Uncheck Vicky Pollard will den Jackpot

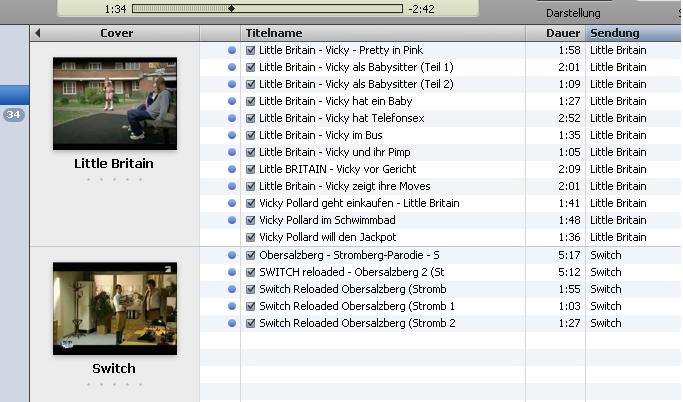(x=250, y=237)
